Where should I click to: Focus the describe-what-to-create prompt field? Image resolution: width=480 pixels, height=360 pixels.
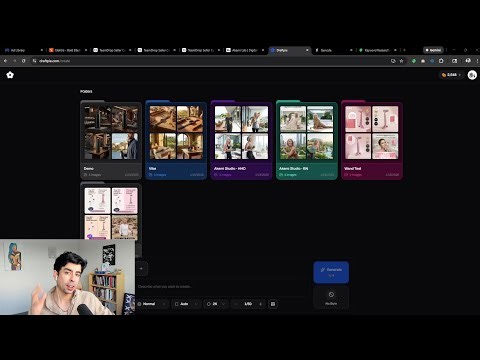pyautogui.click(x=220, y=286)
